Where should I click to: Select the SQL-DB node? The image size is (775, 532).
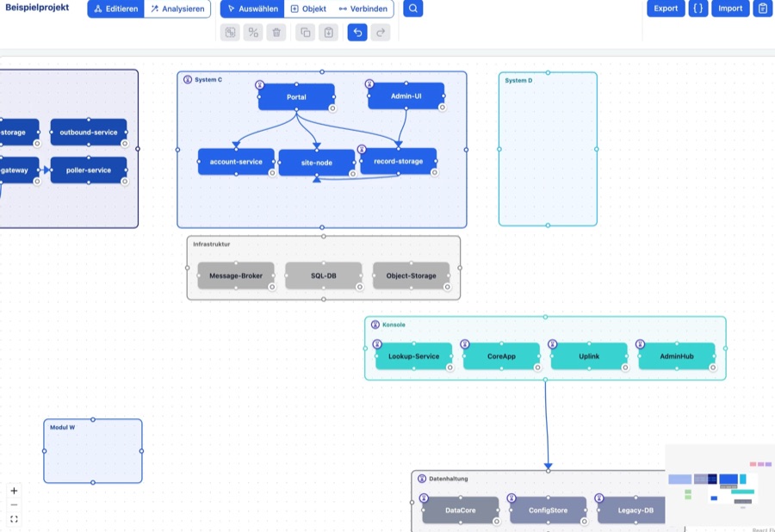coord(324,275)
